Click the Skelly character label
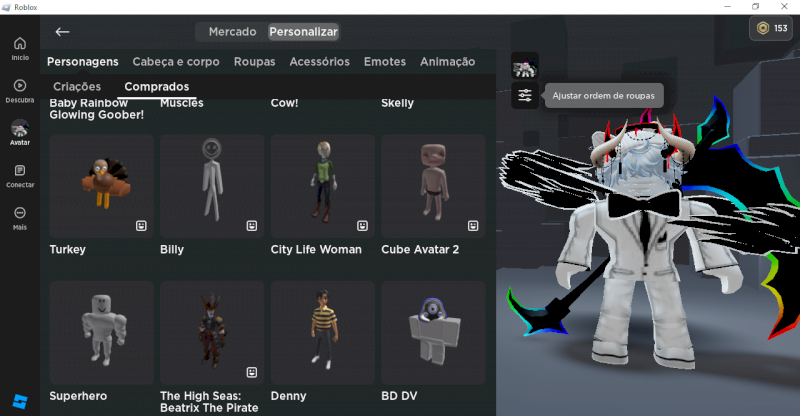Viewport: 800px width, 416px height. (x=397, y=103)
